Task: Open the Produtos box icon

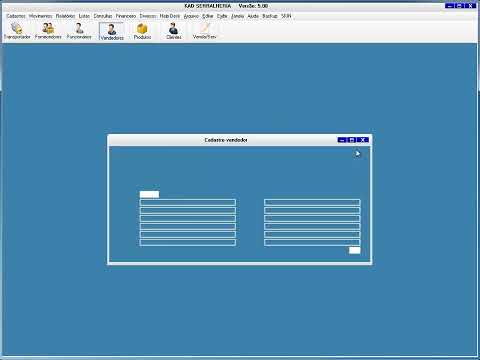Action: tap(142, 31)
